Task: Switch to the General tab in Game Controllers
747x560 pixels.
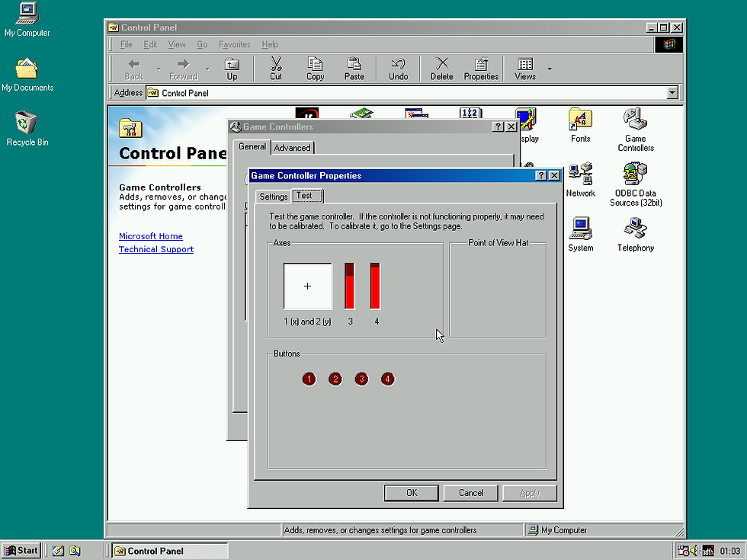Action: pyautogui.click(x=252, y=146)
